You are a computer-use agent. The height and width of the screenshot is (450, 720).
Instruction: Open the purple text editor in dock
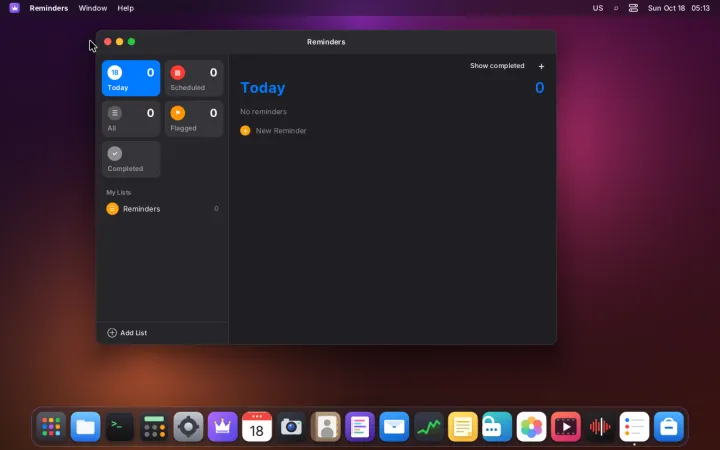click(x=360, y=427)
